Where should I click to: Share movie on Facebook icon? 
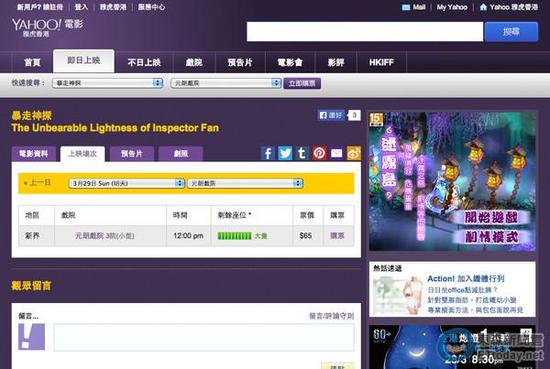268,154
